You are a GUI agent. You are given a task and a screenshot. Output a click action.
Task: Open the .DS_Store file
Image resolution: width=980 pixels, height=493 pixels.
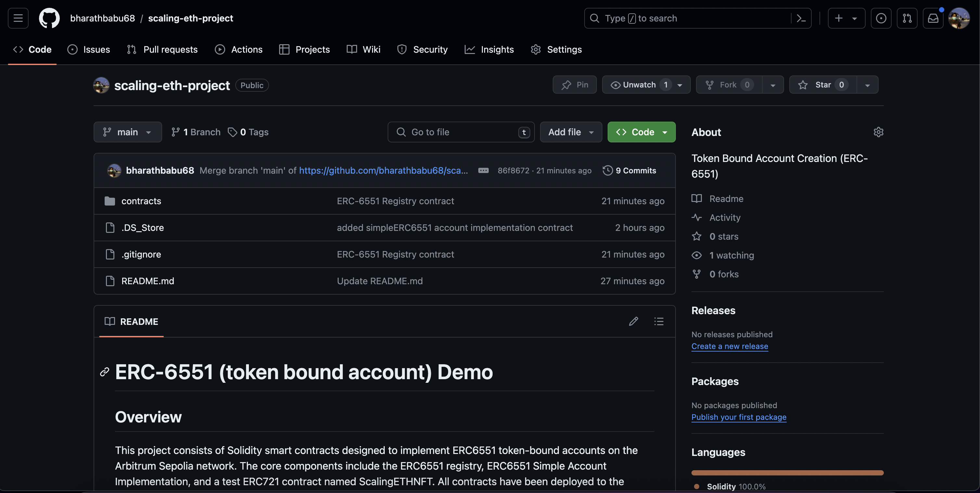[x=143, y=228]
